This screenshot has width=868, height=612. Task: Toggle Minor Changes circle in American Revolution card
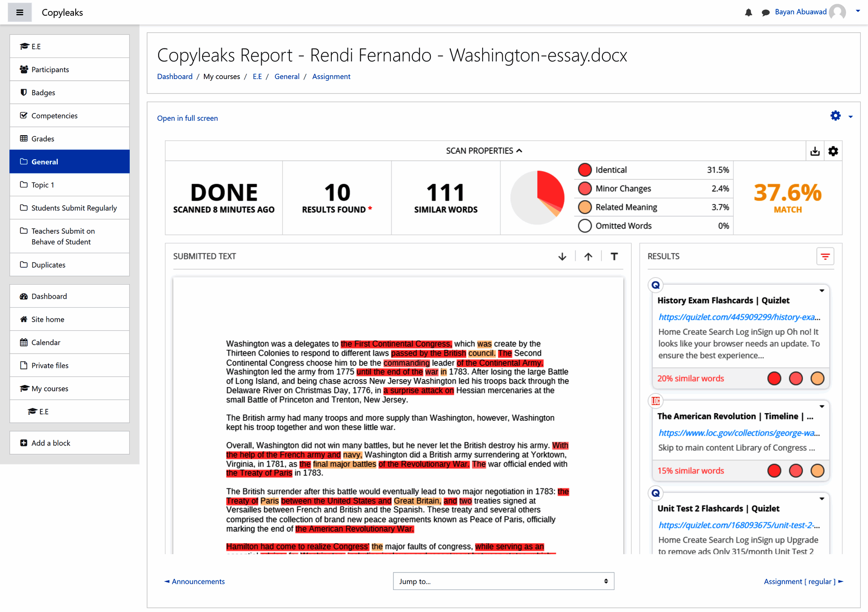pos(795,470)
